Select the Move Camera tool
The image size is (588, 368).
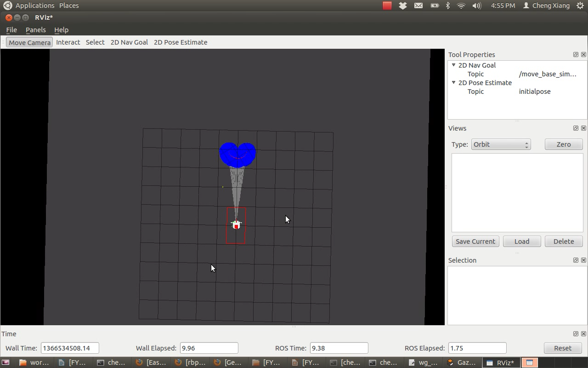click(x=29, y=42)
